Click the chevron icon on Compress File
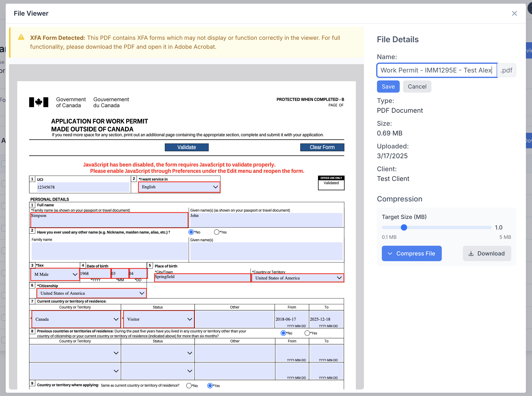This screenshot has width=532, height=396. tap(390, 253)
